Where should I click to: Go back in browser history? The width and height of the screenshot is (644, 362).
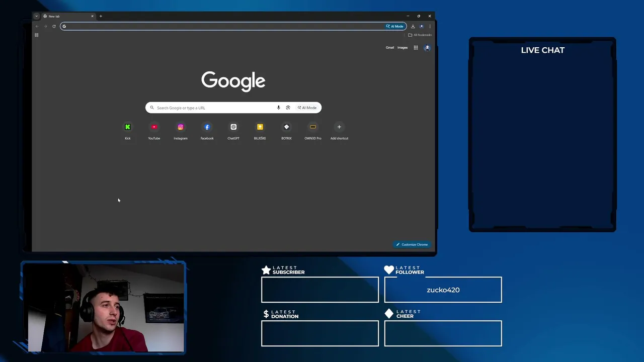[x=37, y=26]
